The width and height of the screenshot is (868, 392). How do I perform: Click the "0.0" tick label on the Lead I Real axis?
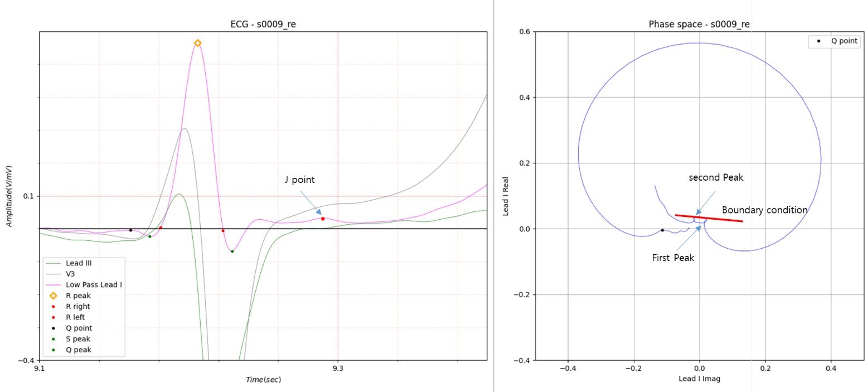526,229
